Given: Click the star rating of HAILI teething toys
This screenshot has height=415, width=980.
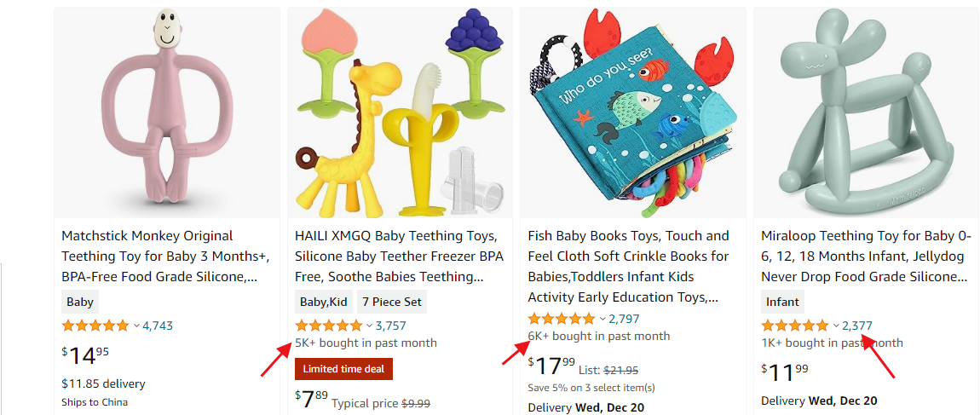Looking at the screenshot, I should click(x=328, y=326).
